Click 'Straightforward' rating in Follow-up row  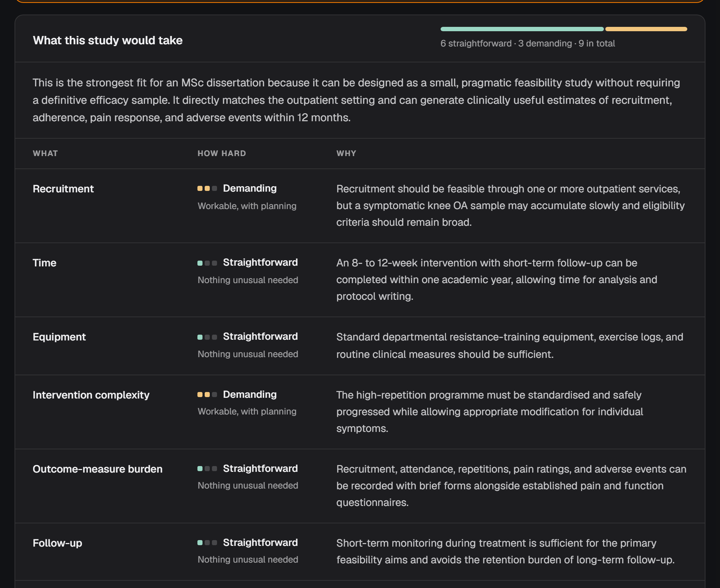260,543
